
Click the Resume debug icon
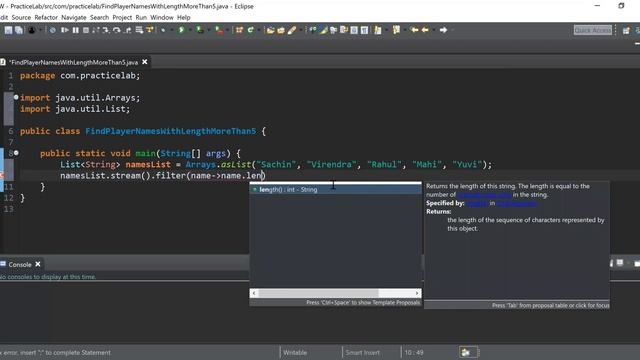coord(64,30)
